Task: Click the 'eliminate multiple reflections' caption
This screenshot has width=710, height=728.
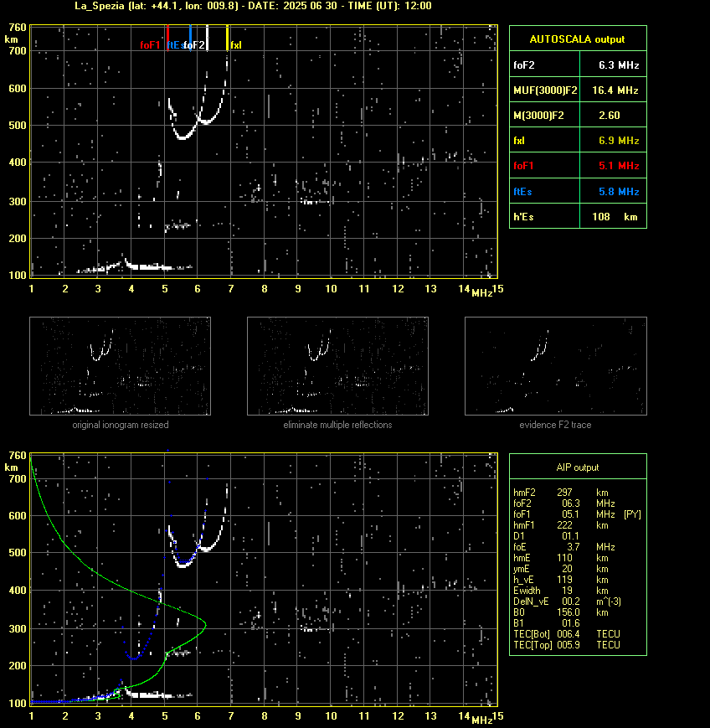Action: (337, 425)
